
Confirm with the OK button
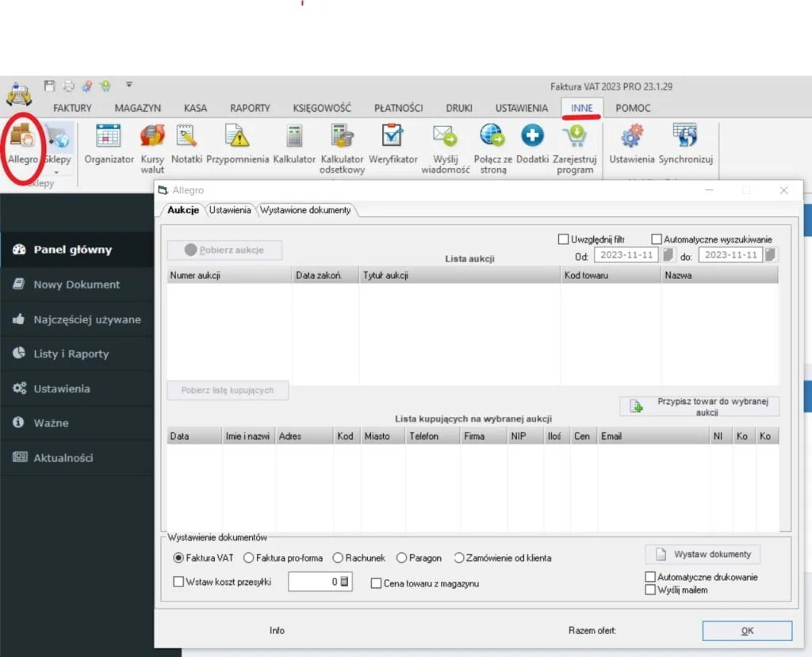point(747,631)
